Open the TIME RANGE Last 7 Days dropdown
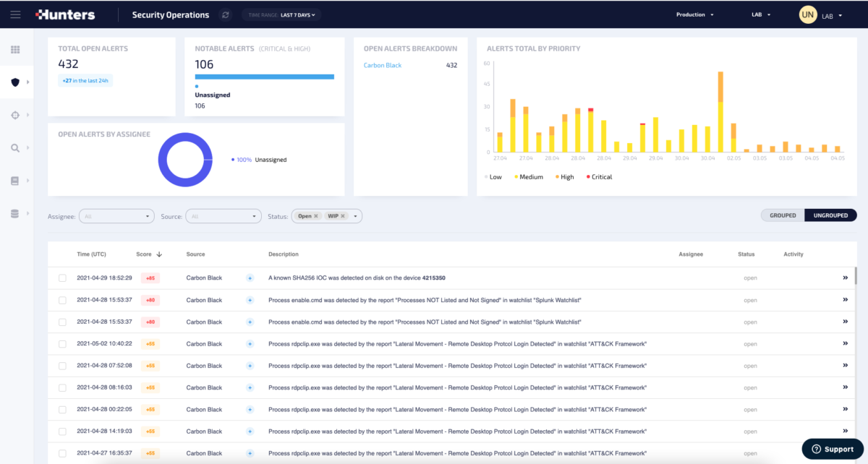The image size is (868, 464). [x=281, y=14]
